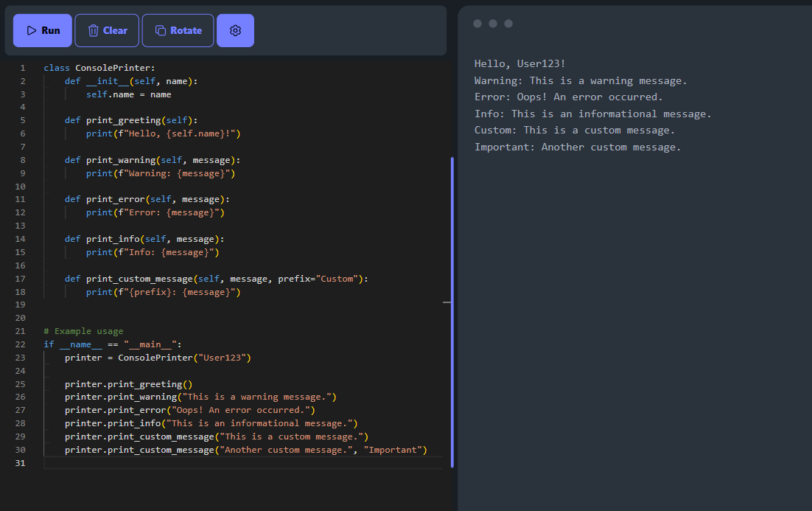Click 'printer = ConsolePrinter("User123")' line
This screenshot has height=511, width=812.
(x=158, y=358)
